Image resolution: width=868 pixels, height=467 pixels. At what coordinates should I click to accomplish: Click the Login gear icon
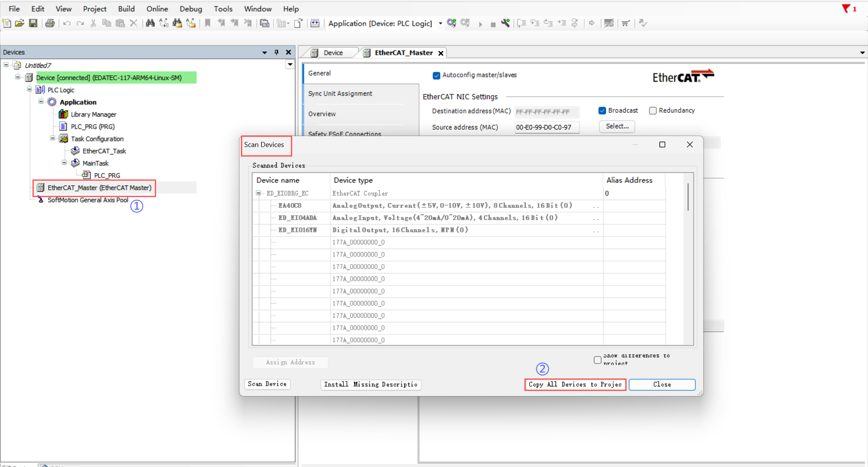(x=451, y=23)
